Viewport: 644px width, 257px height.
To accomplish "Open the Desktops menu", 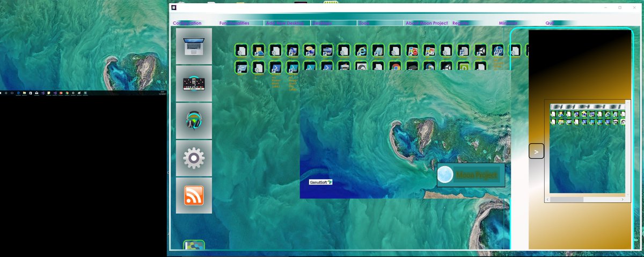I will point(322,23).
